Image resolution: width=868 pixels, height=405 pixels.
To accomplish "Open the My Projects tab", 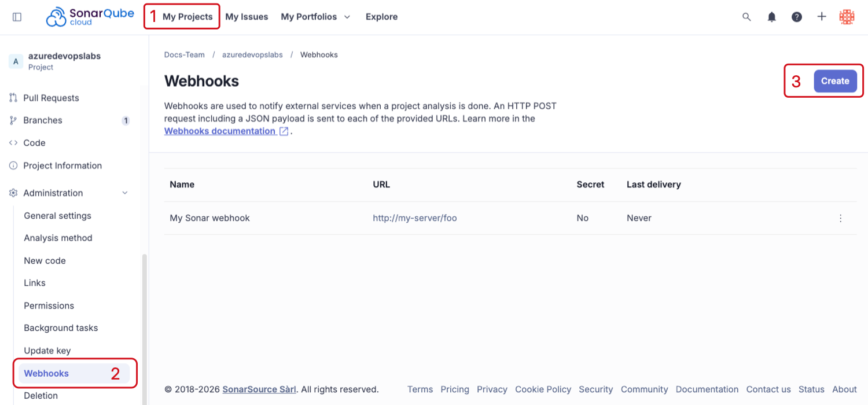I will point(187,17).
